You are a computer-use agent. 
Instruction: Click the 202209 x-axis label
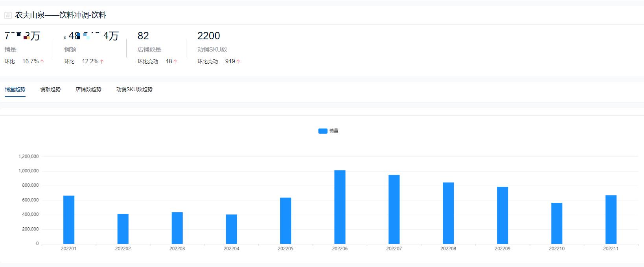tap(502, 249)
